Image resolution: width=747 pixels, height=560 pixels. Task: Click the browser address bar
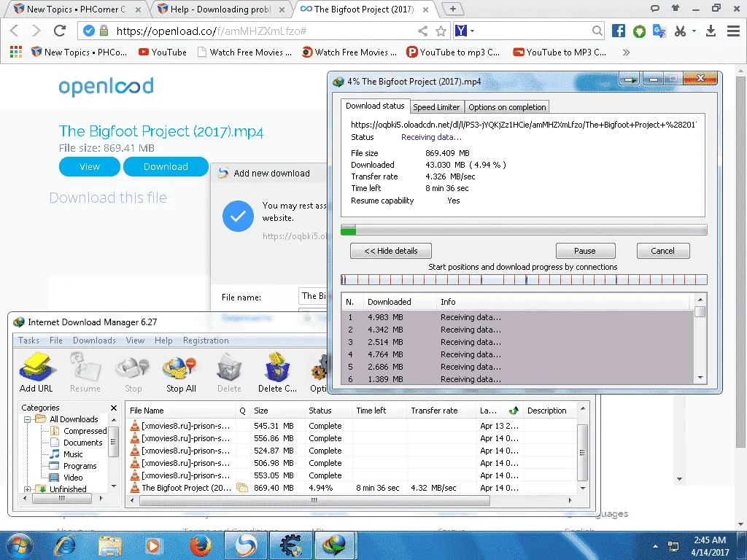(264, 31)
